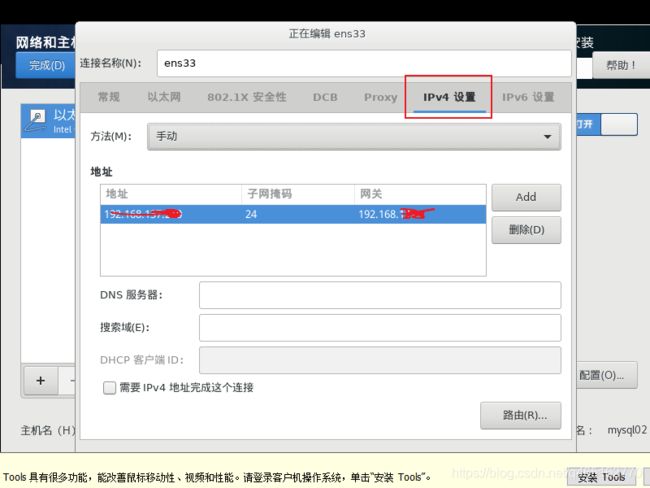The height and width of the screenshot is (488, 650).
Task: Click the DHCP 客户端 ID field
Action: (380, 360)
